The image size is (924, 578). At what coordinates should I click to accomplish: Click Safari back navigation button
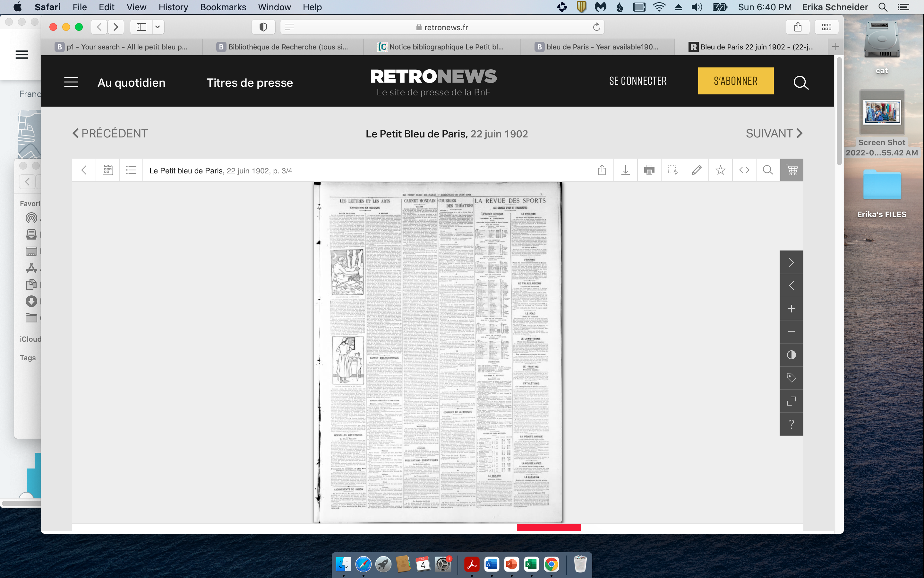click(99, 27)
